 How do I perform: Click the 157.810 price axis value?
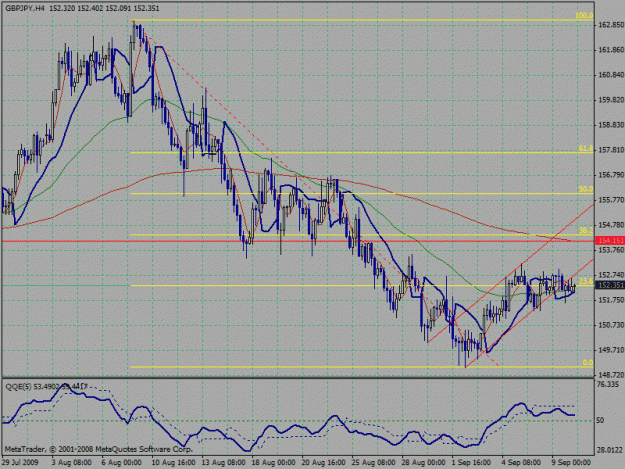click(611, 150)
